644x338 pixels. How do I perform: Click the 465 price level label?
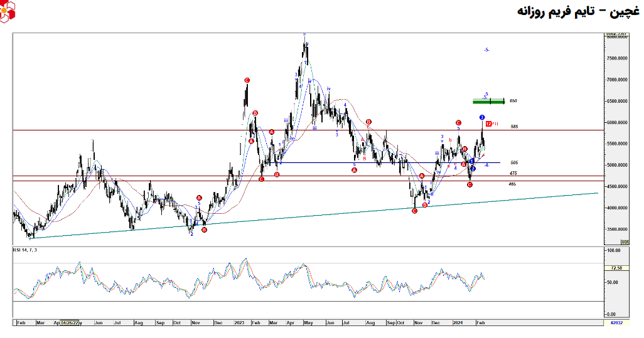(x=513, y=184)
